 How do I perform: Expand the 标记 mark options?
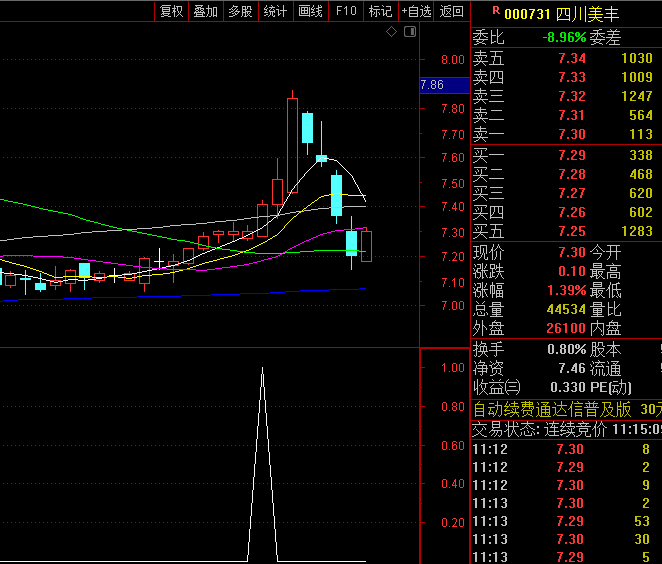tap(380, 11)
